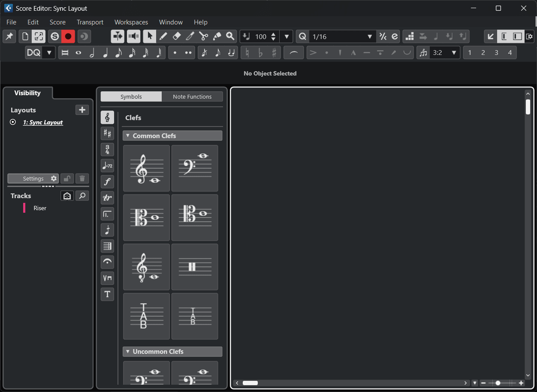Click the layout Settings button
Image resolution: width=537 pixels, height=392 pixels.
point(33,178)
